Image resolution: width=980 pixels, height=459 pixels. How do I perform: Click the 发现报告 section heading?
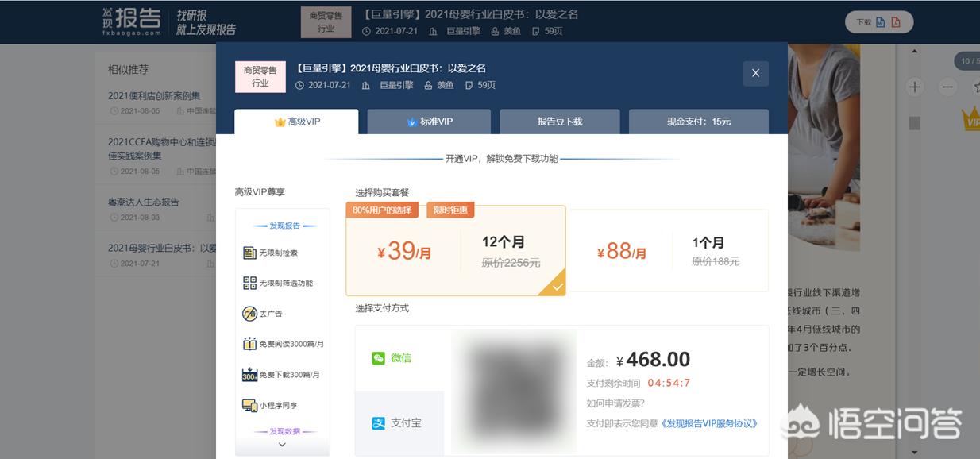284,226
